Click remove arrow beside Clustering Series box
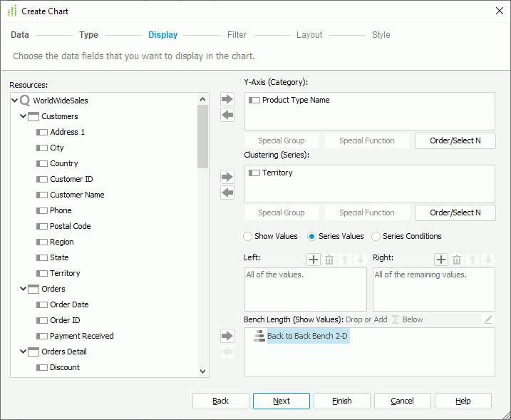This screenshot has width=511, height=420. tap(227, 193)
